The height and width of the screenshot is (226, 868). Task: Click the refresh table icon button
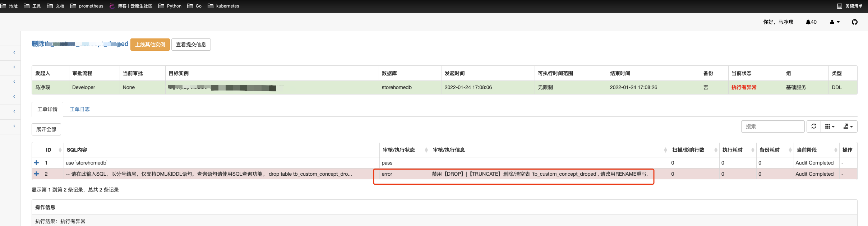point(814,126)
